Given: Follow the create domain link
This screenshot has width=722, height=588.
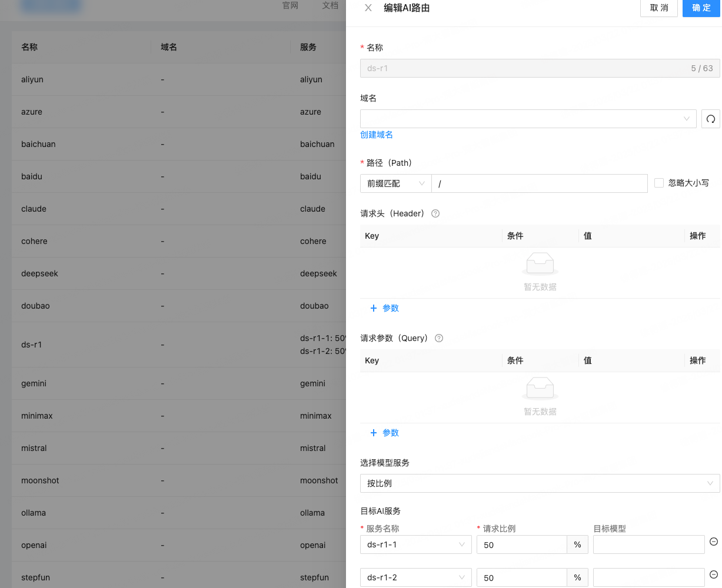Looking at the screenshot, I should [377, 135].
